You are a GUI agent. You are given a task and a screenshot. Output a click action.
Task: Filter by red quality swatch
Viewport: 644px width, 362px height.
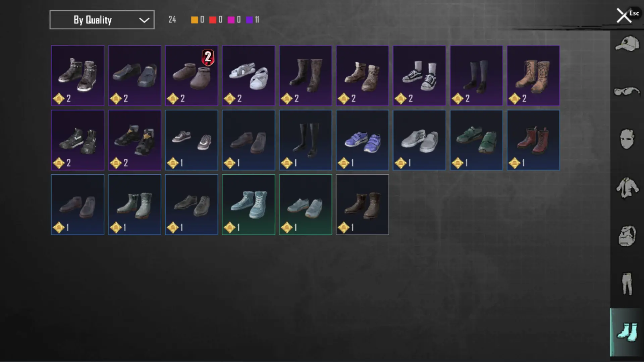213,20
